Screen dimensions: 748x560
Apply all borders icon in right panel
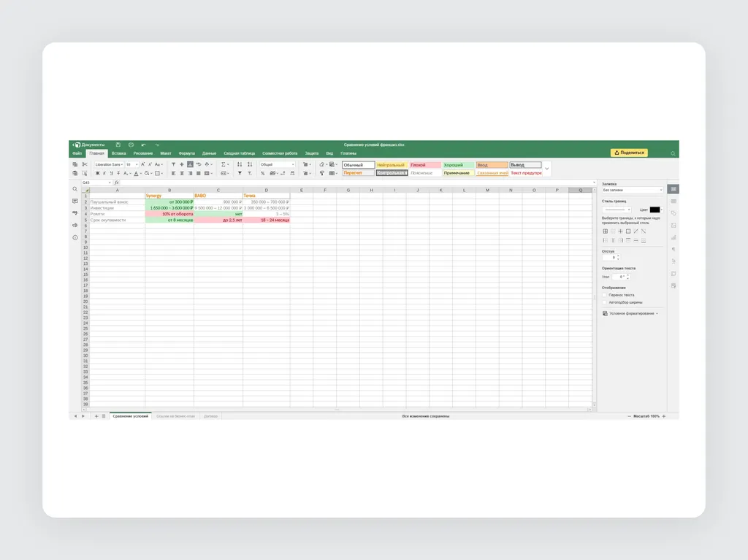[x=605, y=231]
